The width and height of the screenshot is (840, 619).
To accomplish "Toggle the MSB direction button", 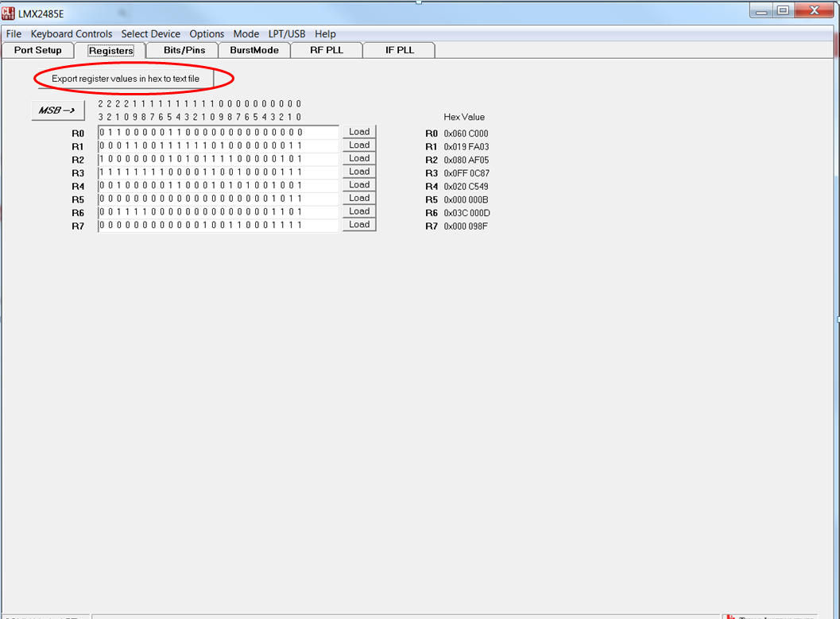I will click(x=58, y=110).
